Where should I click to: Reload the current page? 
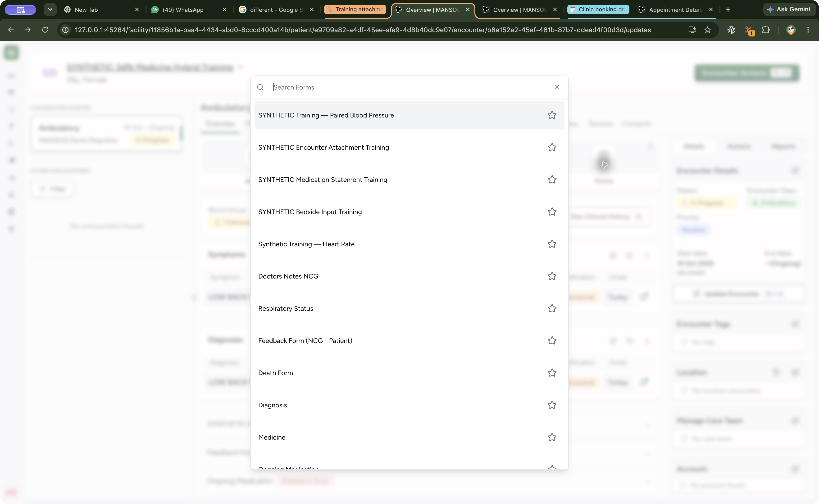45,30
